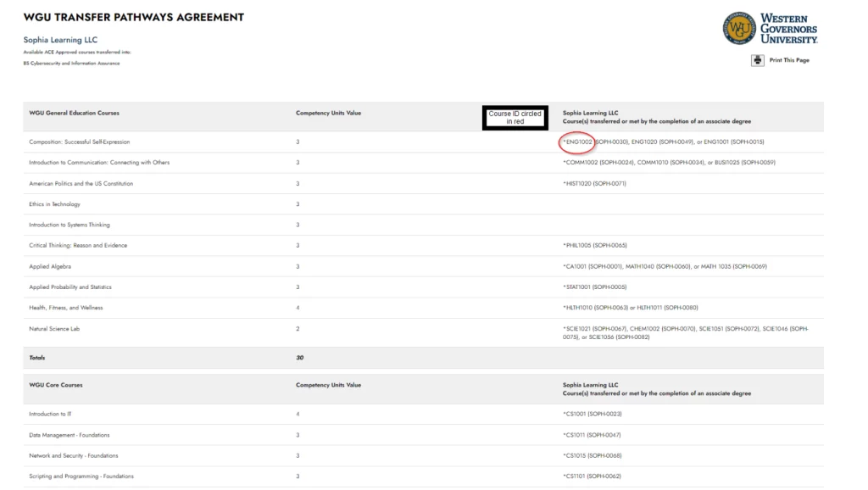Select American Politics and the US Constitution
The image size is (868, 490).
(x=81, y=183)
